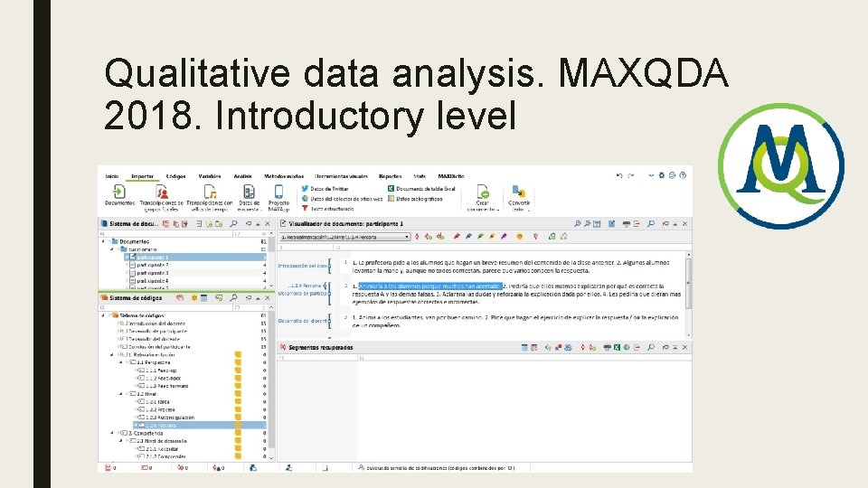The width and height of the screenshot is (868, 488).
Task: Switch to the Códigos ribbon tab
Action: tap(175, 176)
